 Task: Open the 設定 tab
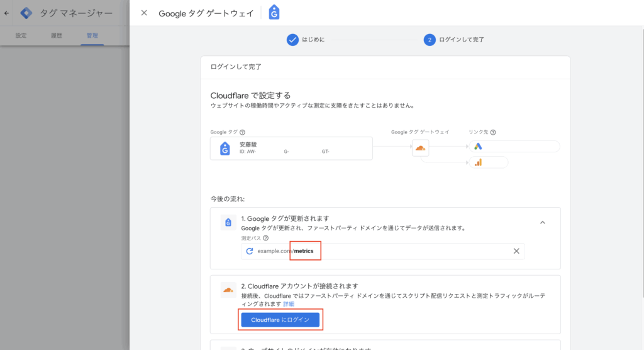coord(21,36)
